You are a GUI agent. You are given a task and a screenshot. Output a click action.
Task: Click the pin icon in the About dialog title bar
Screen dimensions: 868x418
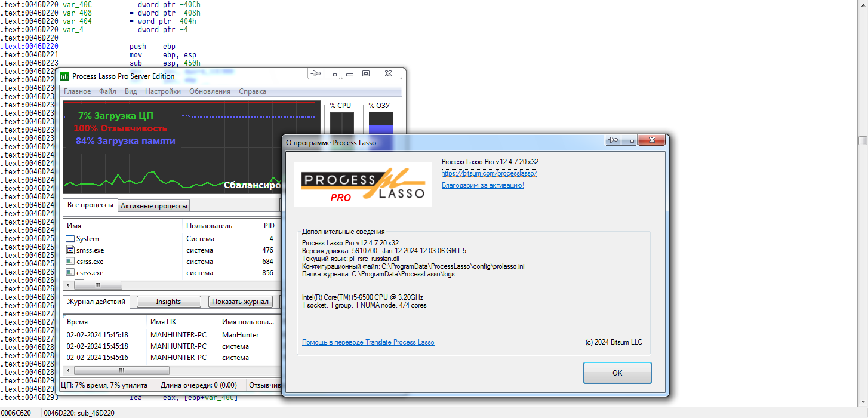613,141
